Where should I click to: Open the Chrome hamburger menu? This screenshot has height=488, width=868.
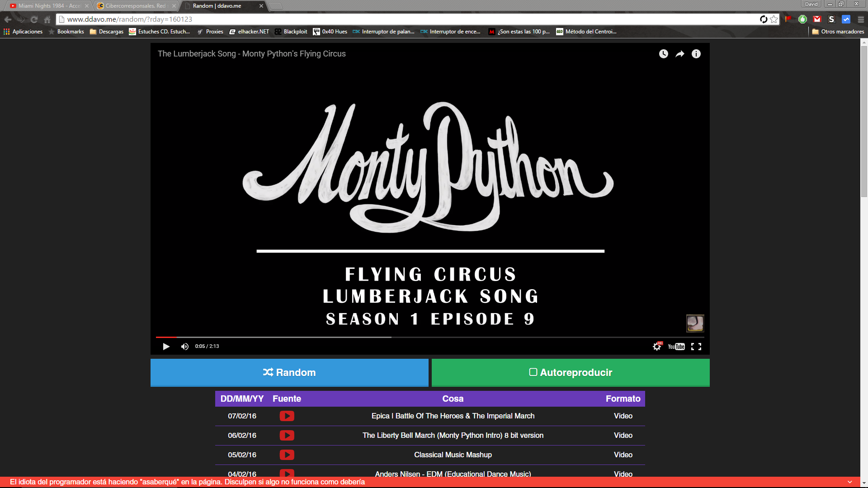[861, 19]
